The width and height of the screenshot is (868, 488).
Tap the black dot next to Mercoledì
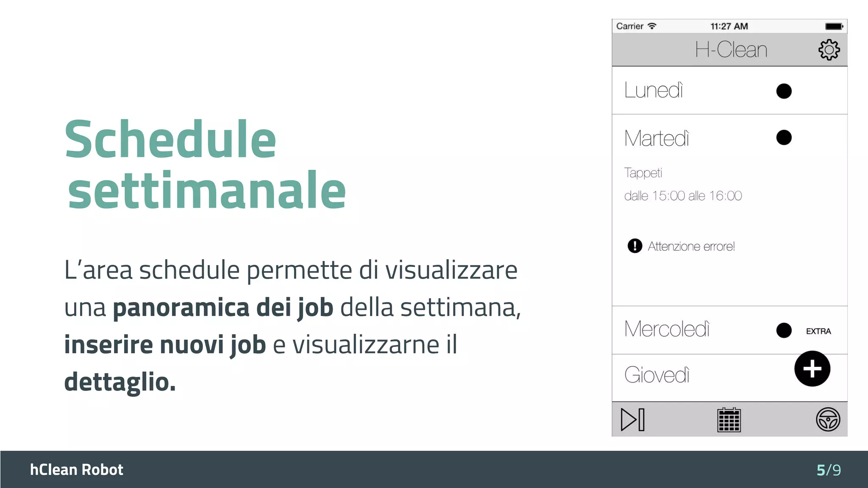pyautogui.click(x=784, y=330)
